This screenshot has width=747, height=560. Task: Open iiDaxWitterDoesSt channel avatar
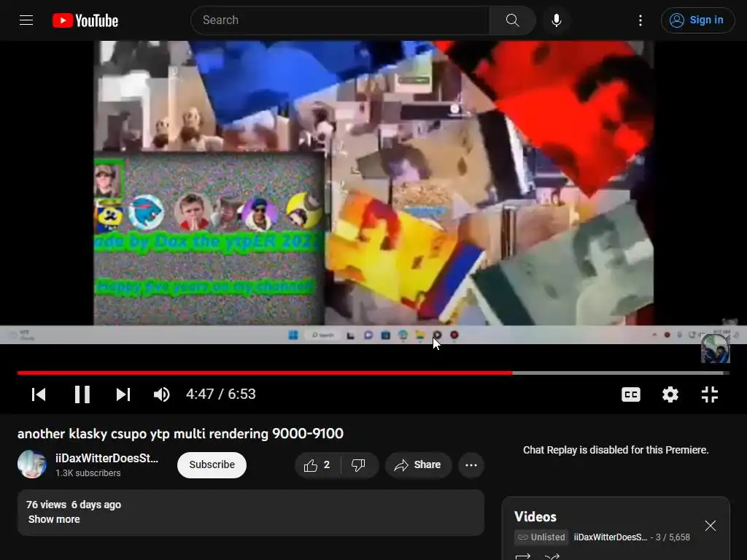(x=32, y=464)
